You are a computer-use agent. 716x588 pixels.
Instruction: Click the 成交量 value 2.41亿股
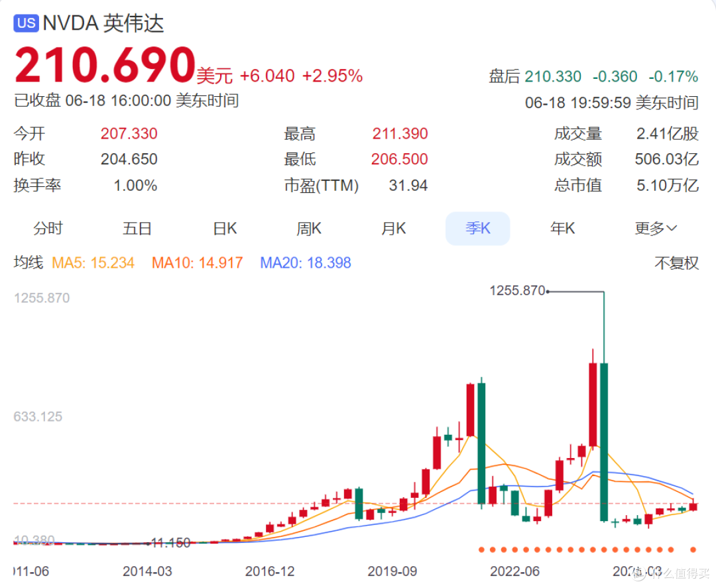tap(668, 133)
